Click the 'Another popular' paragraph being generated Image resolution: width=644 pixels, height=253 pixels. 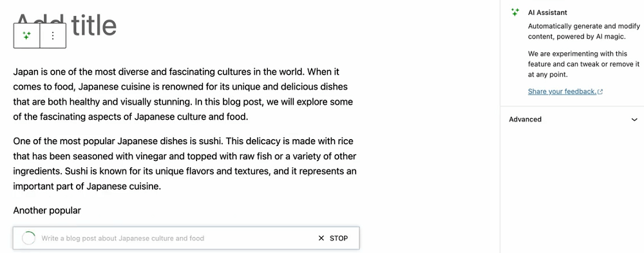[47, 211]
